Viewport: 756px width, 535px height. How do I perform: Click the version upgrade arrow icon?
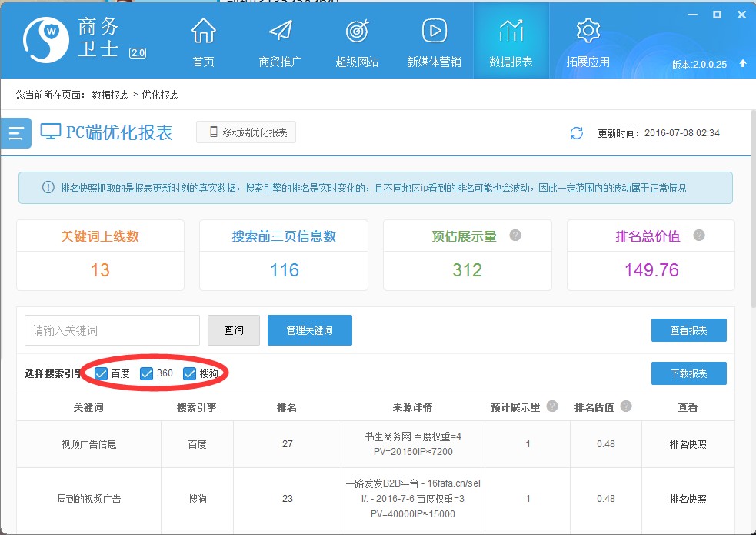[743, 64]
